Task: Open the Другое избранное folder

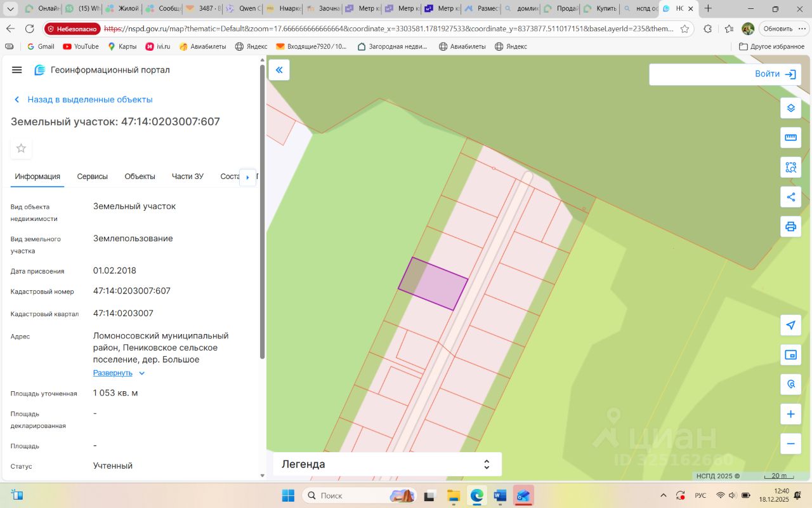Action: [772, 46]
